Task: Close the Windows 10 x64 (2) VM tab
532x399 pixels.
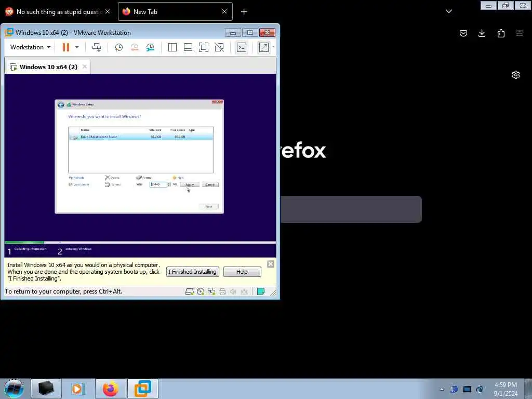Action: [x=85, y=66]
